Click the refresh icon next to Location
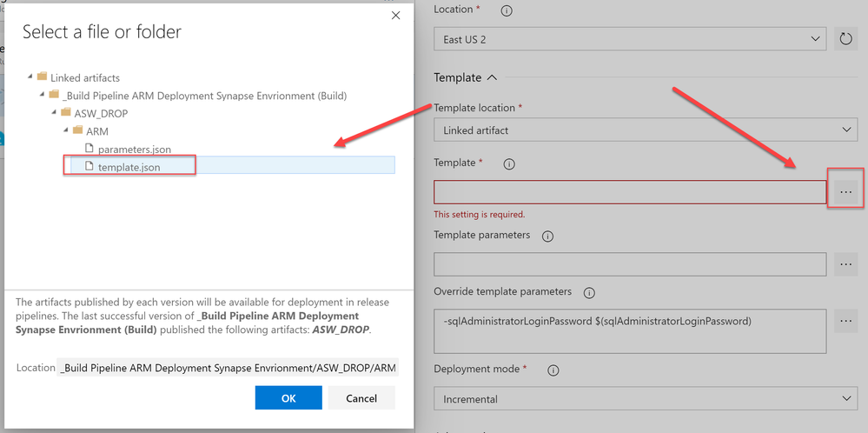The height and width of the screenshot is (433, 868). 845,39
